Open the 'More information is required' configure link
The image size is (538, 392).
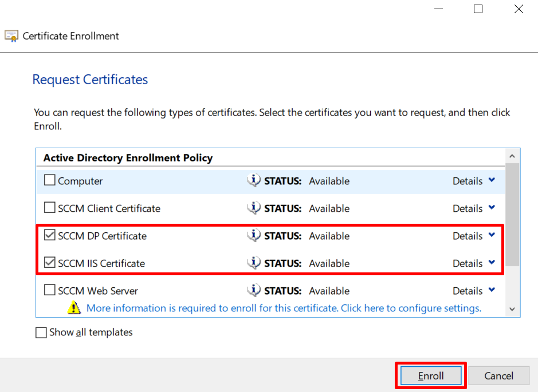coord(284,308)
